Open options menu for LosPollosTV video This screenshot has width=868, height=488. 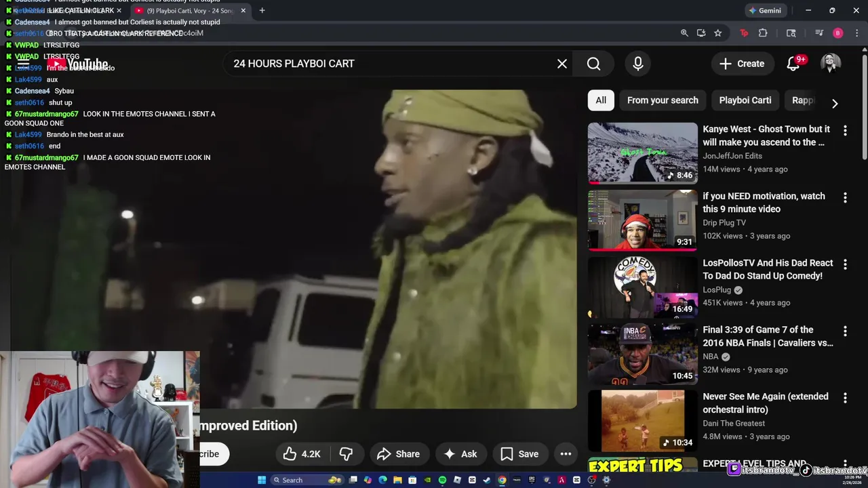[x=845, y=264]
